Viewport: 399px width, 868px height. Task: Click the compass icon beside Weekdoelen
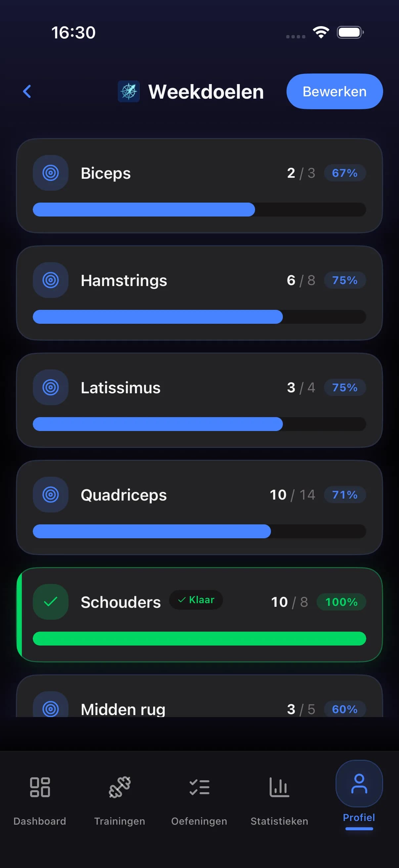129,91
